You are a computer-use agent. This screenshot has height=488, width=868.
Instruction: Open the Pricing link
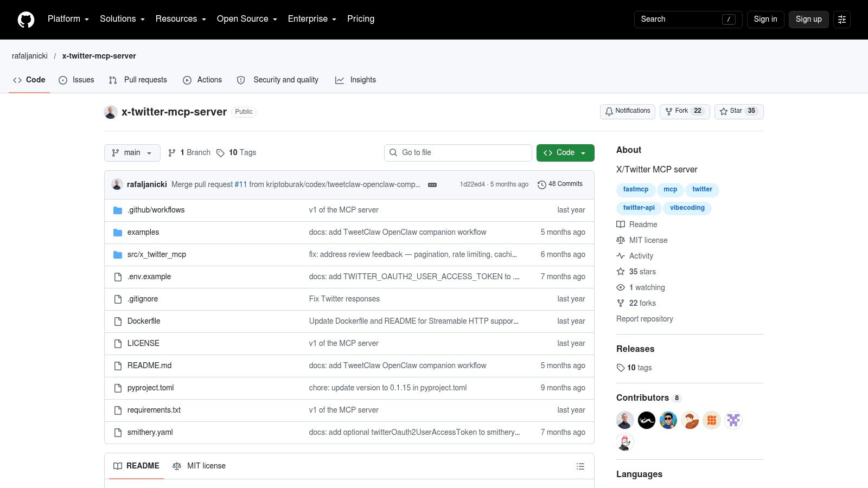tap(361, 19)
